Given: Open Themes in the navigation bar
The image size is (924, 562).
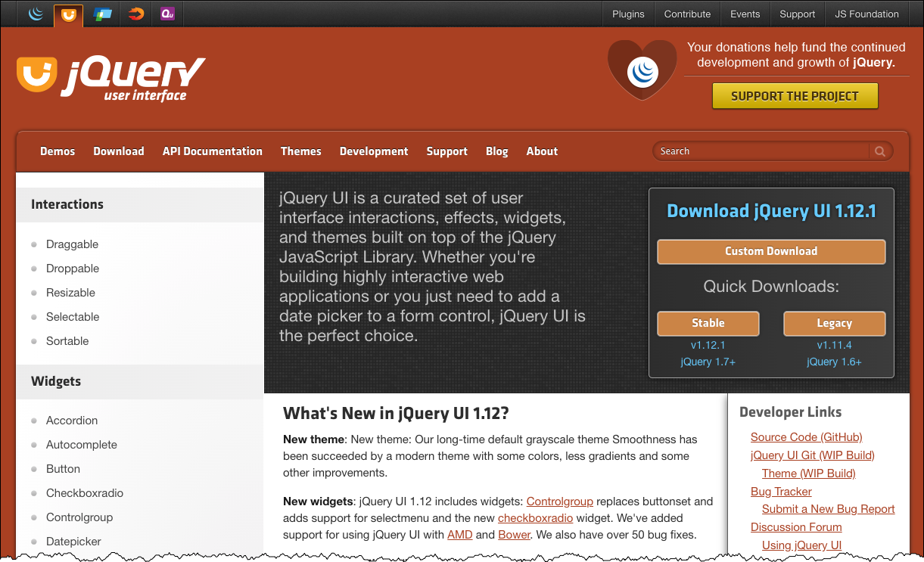Looking at the screenshot, I should click(301, 151).
